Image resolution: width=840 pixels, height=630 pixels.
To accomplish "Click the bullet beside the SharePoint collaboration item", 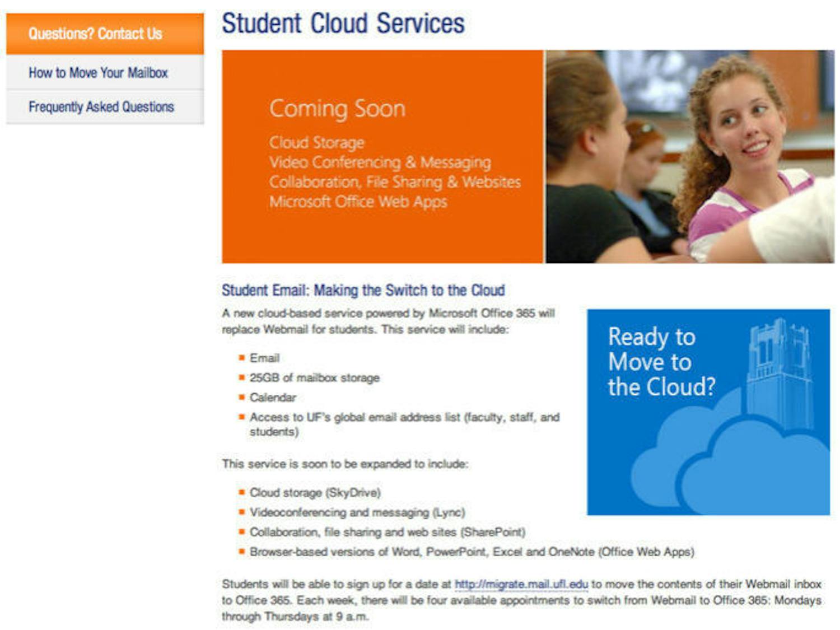I will (242, 531).
